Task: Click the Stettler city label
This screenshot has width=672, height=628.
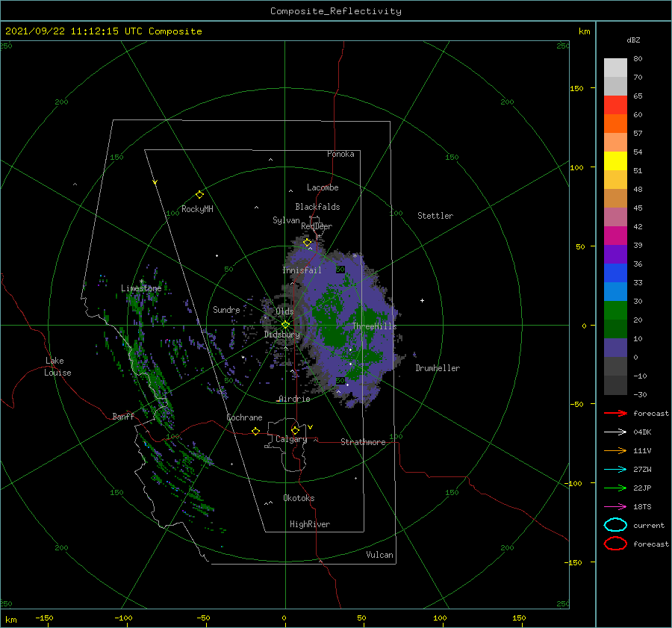Action: click(x=435, y=216)
